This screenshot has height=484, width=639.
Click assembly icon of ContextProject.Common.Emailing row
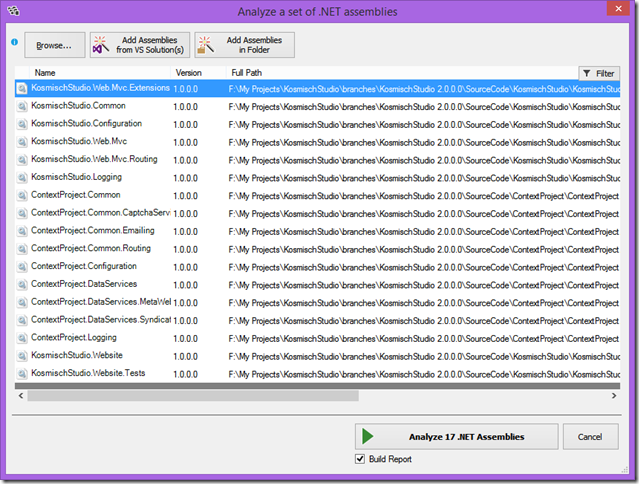[22, 231]
